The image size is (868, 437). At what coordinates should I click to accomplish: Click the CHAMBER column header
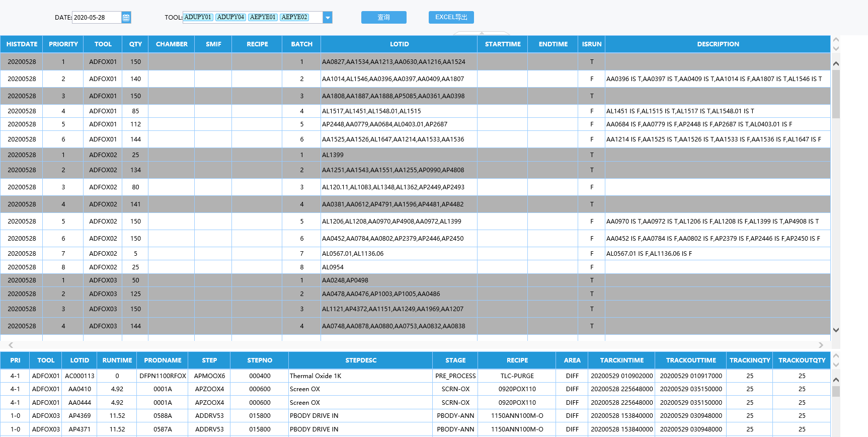pos(172,44)
